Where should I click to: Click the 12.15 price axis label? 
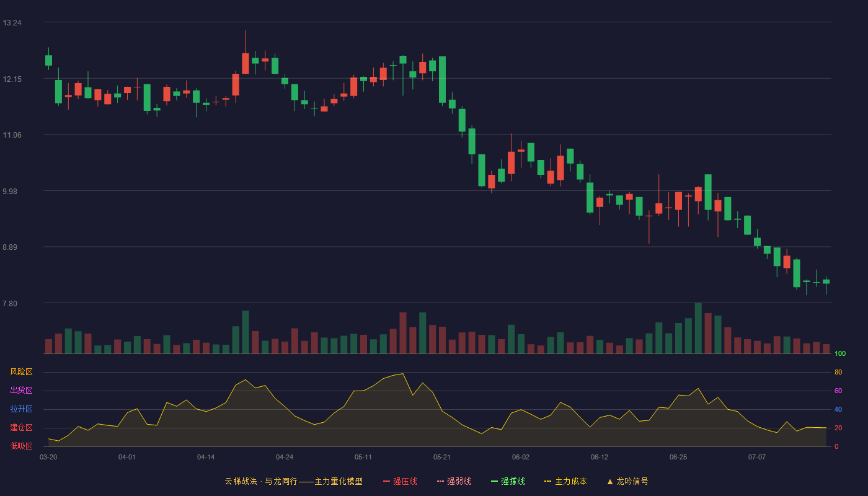click(x=12, y=79)
